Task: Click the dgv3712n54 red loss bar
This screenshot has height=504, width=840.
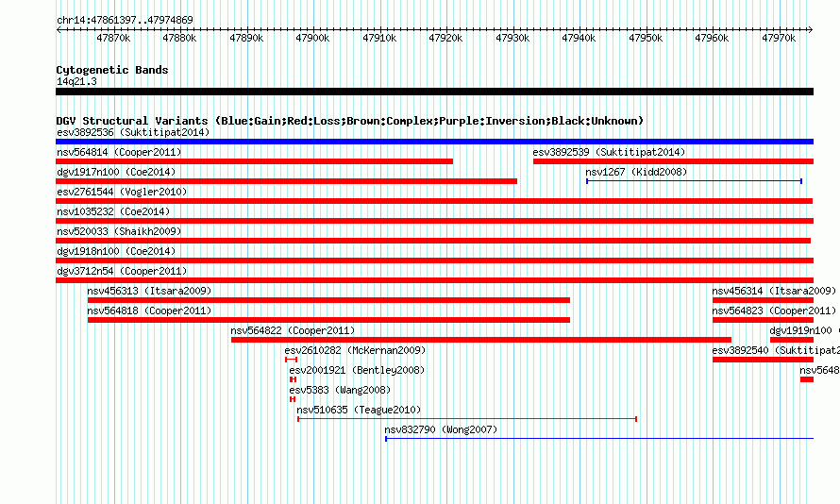Action: pos(434,280)
